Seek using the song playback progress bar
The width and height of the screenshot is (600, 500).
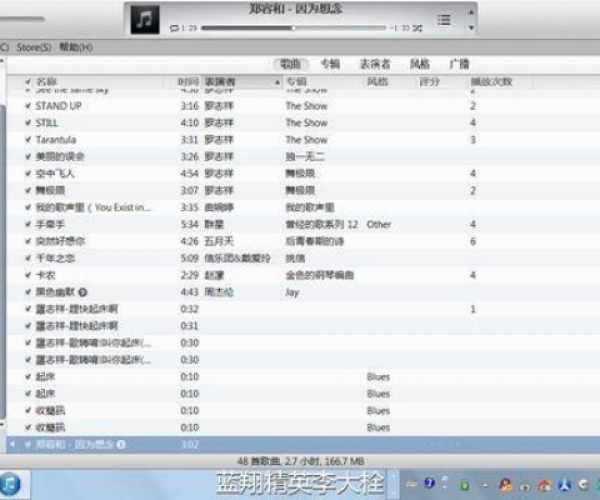(293, 28)
